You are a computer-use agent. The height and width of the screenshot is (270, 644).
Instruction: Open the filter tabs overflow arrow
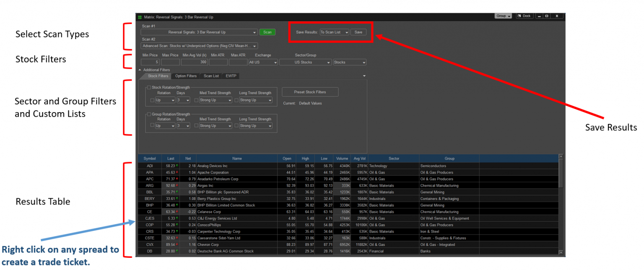[364, 76]
